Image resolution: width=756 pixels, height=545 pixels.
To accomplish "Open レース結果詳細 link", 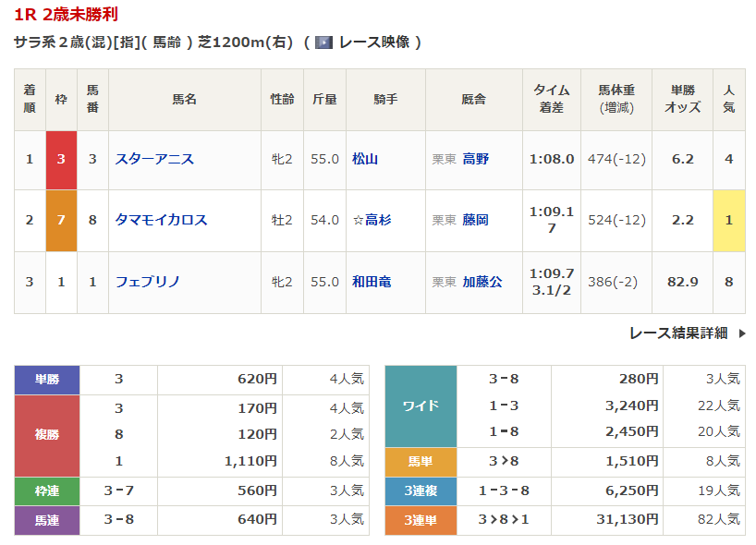I will click(x=678, y=333).
